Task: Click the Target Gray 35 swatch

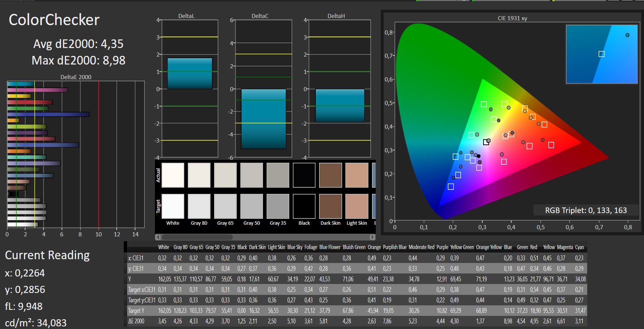Action: 278,206
